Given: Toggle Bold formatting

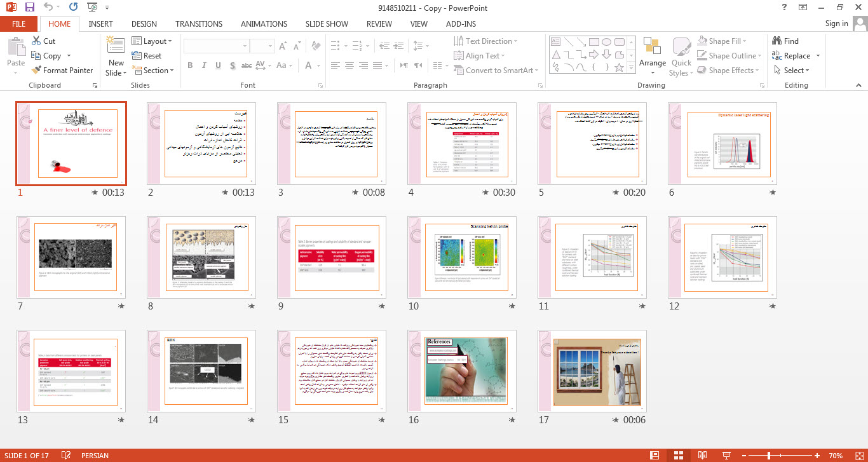Looking at the screenshot, I should [x=189, y=65].
